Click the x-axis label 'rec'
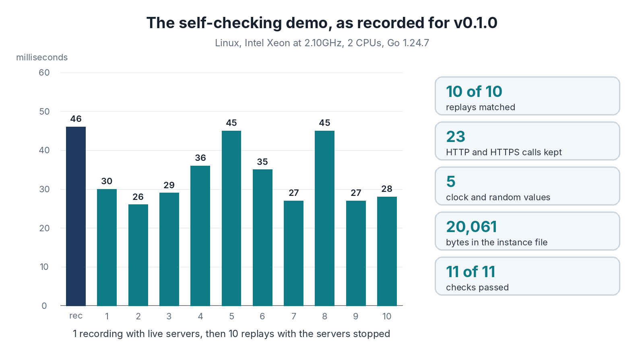Screen dimensions: 644x362 (76, 316)
